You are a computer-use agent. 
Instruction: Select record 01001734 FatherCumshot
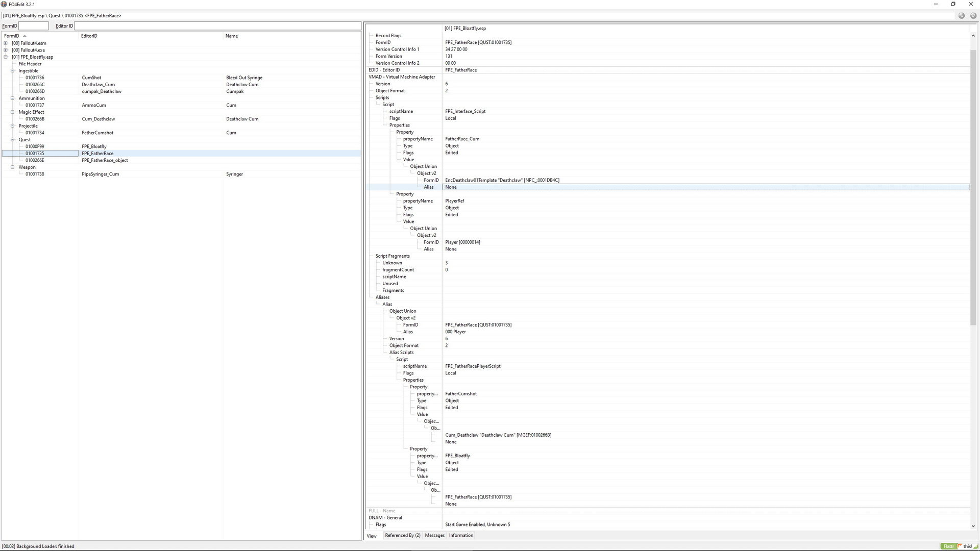(x=181, y=133)
